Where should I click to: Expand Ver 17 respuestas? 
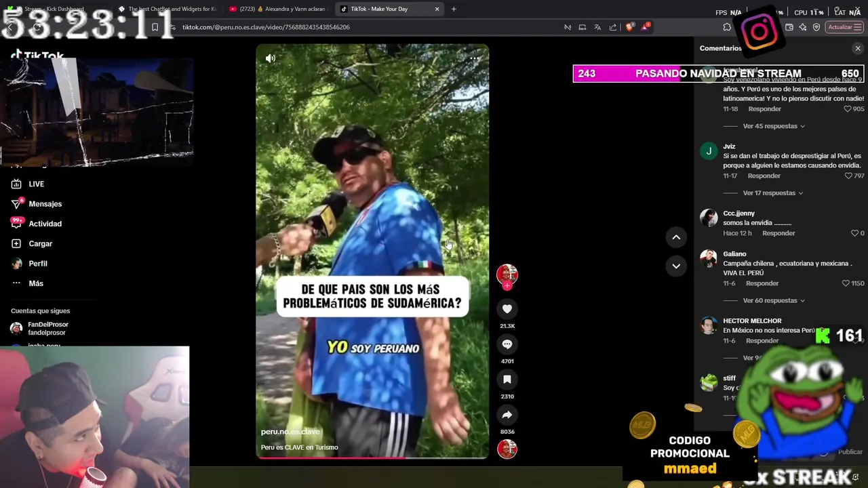[773, 193]
